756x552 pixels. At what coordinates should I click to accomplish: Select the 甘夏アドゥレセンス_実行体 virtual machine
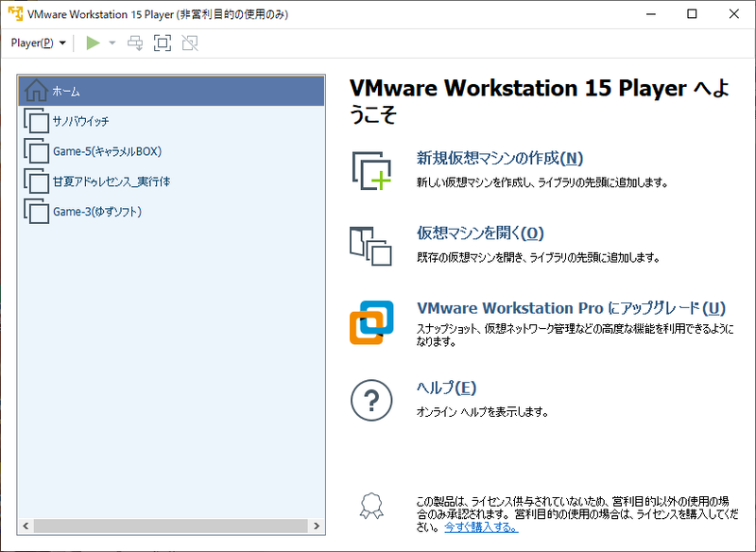pyautogui.click(x=171, y=181)
